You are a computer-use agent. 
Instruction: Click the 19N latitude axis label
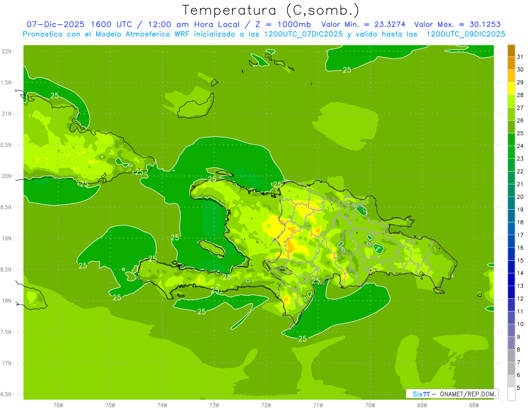pos(7,239)
